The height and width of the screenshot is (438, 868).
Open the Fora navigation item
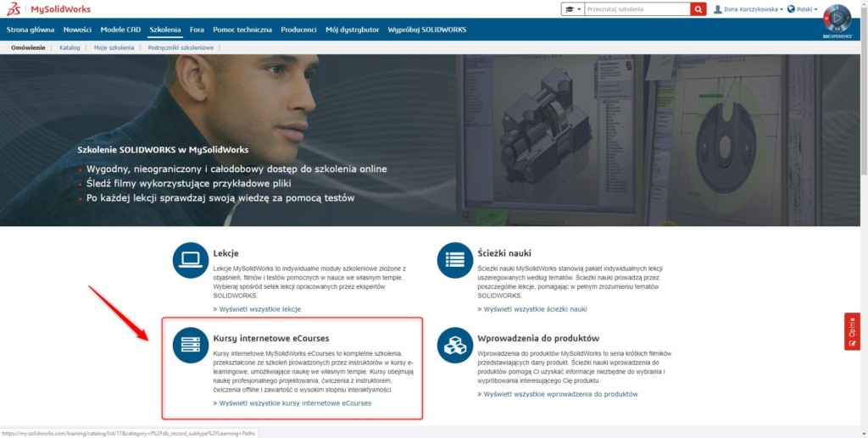[197, 30]
